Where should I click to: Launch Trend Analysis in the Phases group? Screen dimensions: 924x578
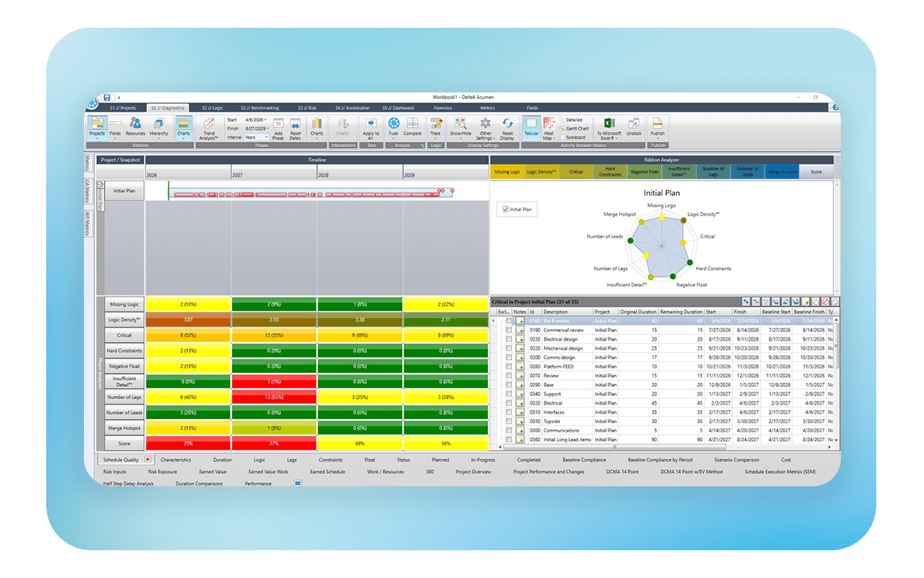[209, 127]
